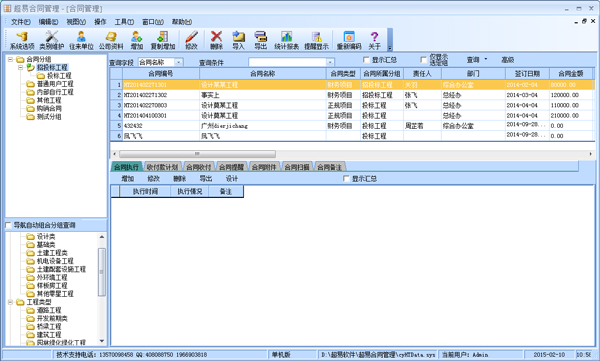
Task: Switch to 合同提醒 tab
Action: (231, 167)
